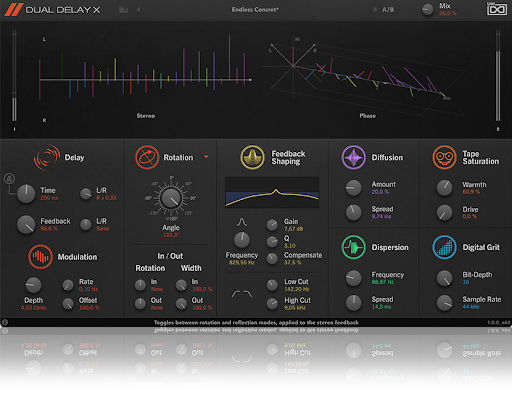The image size is (512, 395).
Task: Click the info circle in status bar
Action: [x=5, y=322]
